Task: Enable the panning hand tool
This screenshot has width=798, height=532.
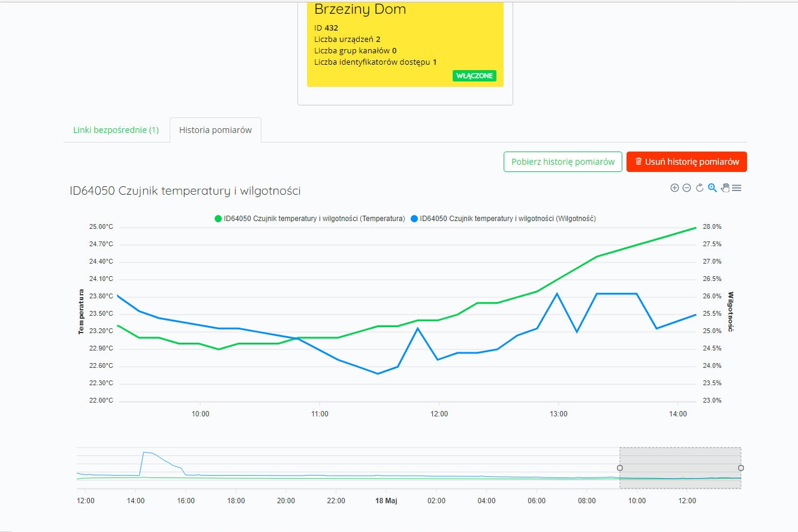Action: point(725,188)
